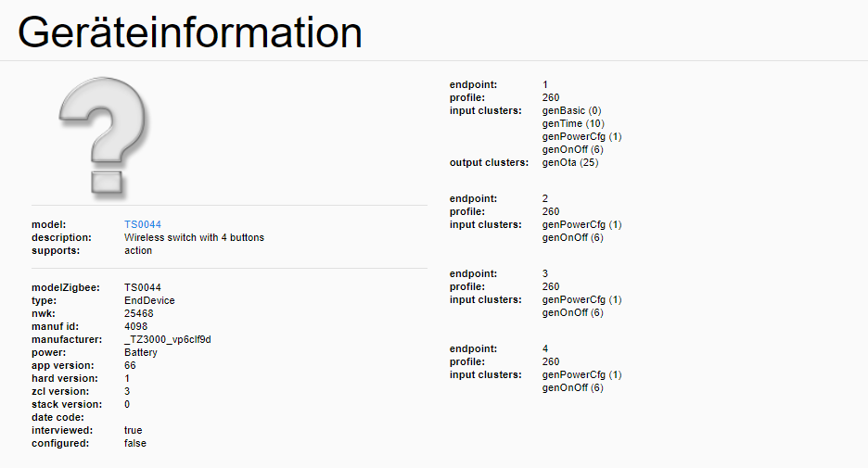Click genOnOff (6) under endpoint 4
Screen dimensions: 868x468
coord(572,387)
